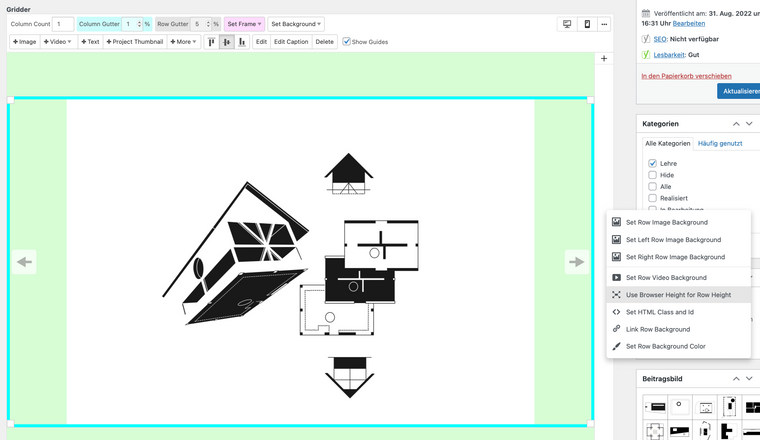Screen dimensions: 760x440
Task: Click the left slider arrow on canvas
Action: pos(25,262)
